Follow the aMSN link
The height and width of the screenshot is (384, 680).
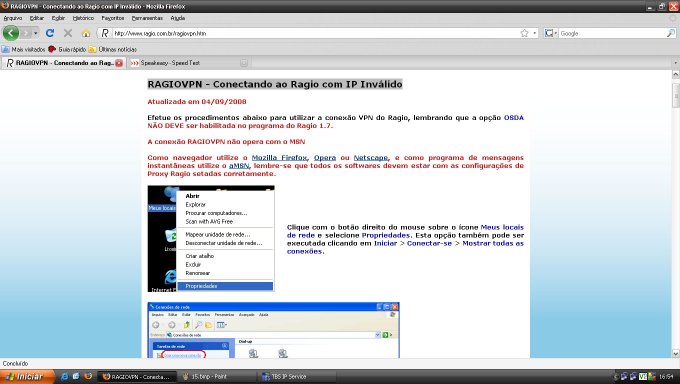tap(239, 166)
